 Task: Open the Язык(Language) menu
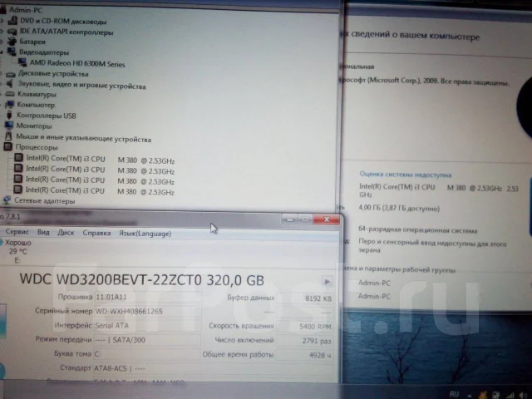[145, 234]
